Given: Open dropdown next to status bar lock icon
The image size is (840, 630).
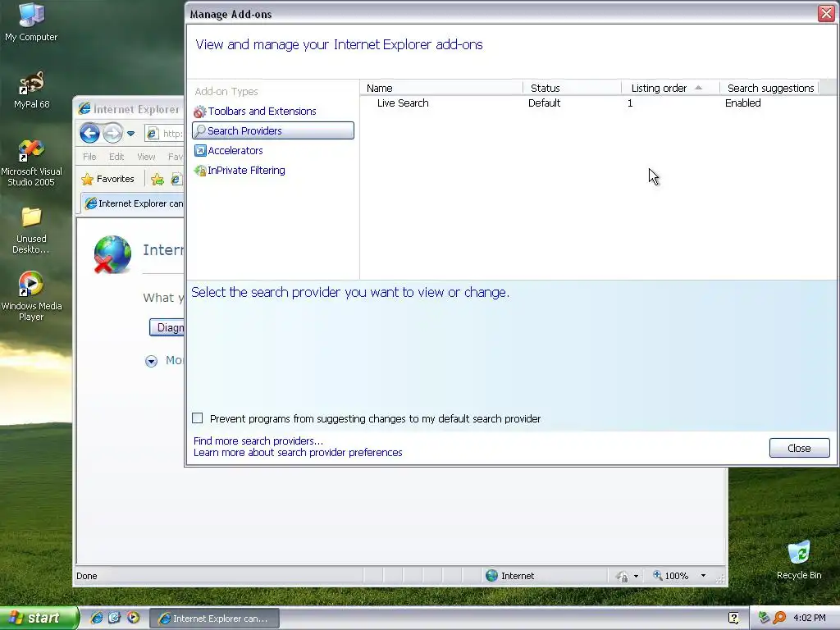Looking at the screenshot, I should coord(636,576).
